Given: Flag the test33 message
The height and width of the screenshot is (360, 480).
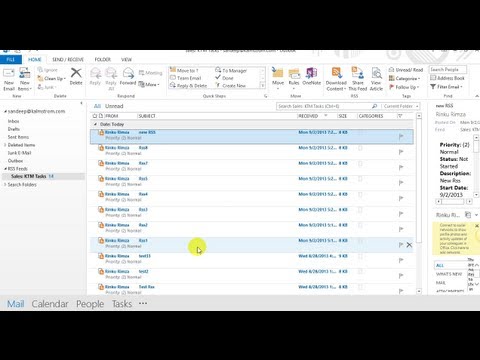Looking at the screenshot, I should point(401,260).
